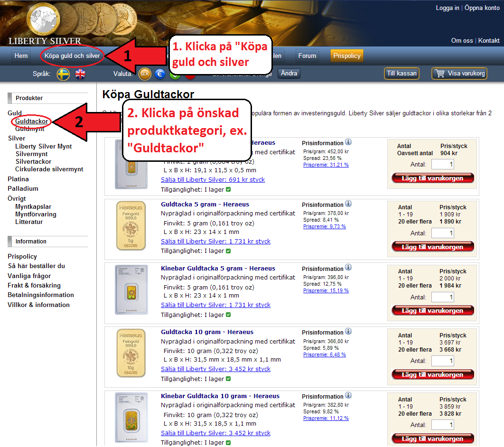Open info icon beside first product's Prisinformation
The image size is (504, 447).
(348, 142)
